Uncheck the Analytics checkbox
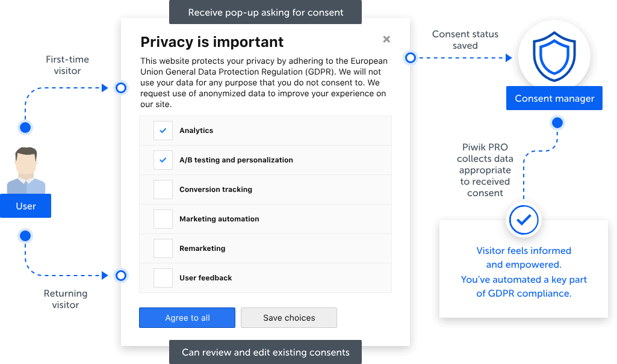Screen dimensions: 617x364 click(163, 131)
